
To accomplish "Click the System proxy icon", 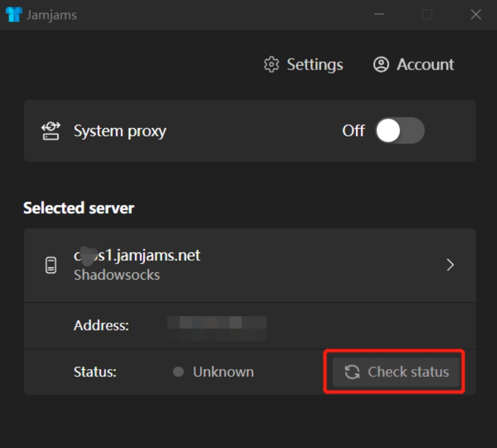I will (51, 131).
